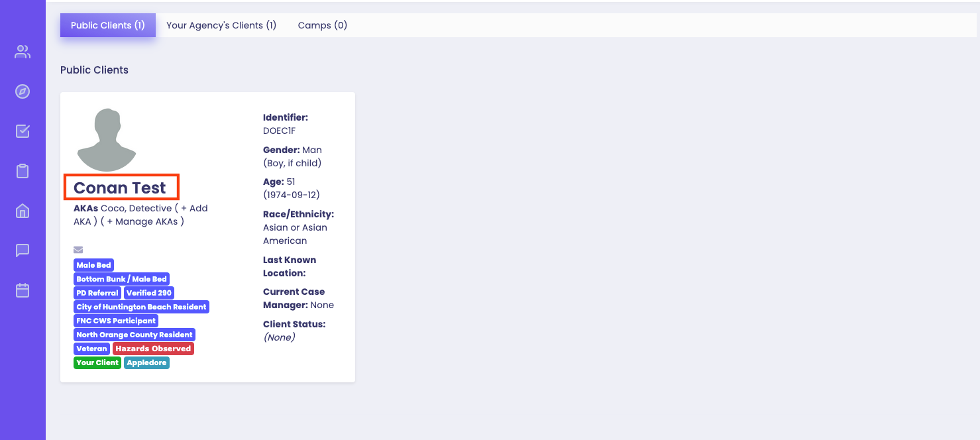Click the Male Bed tag
The height and width of the screenshot is (440, 980).
click(93, 265)
